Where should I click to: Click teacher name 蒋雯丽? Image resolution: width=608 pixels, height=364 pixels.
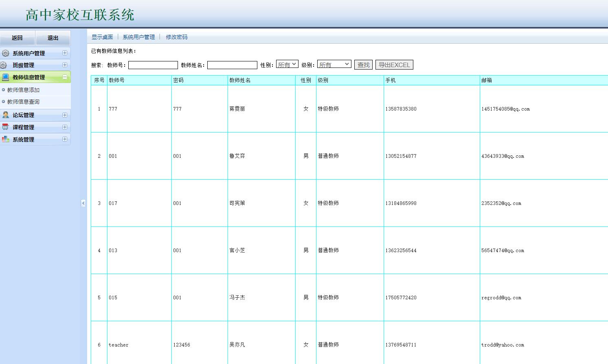237,109
